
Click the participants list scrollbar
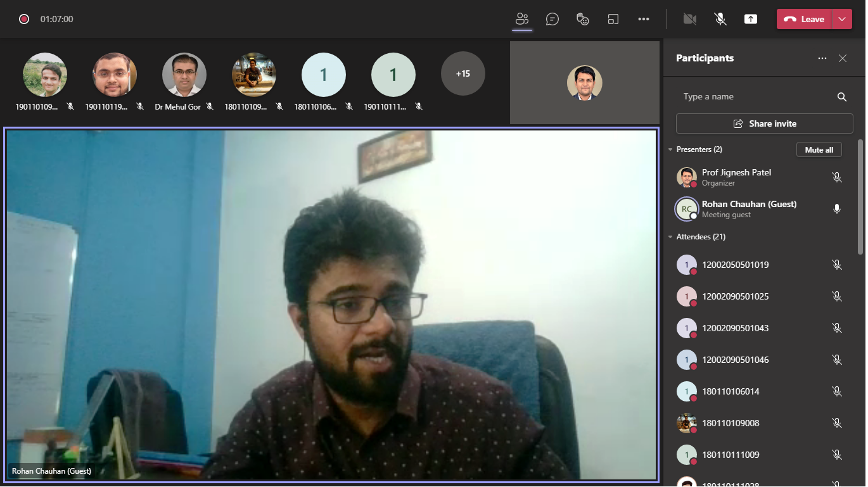860,196
